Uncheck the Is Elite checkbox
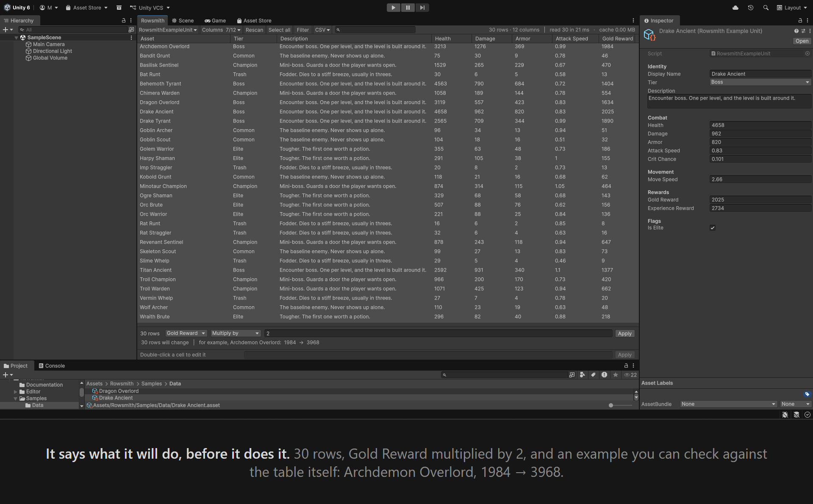813x504 pixels. point(713,228)
